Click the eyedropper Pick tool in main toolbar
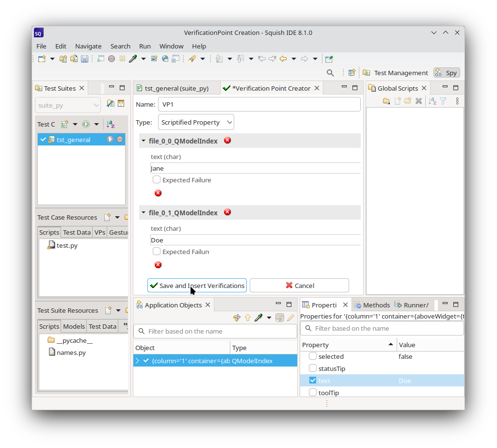 pos(133,59)
